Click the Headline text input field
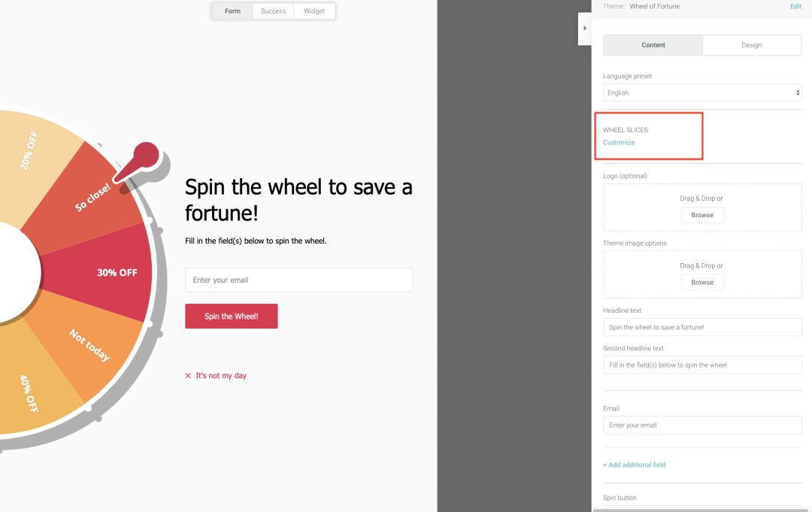812x512 pixels. pos(702,328)
